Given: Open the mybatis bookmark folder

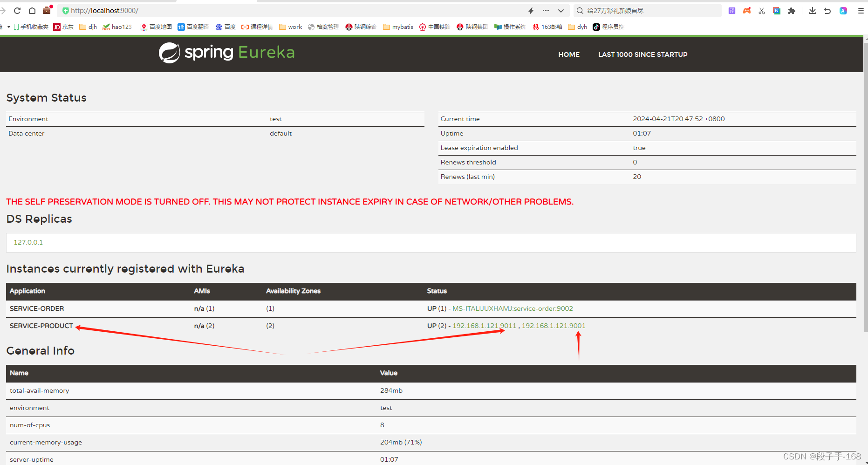Looking at the screenshot, I should (x=398, y=27).
